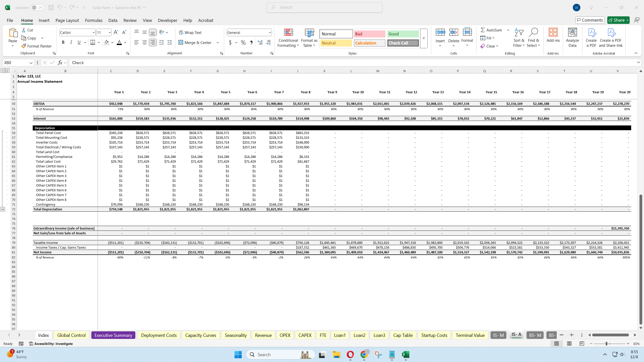Switch to the CAPEX sheet
The image size is (644, 362).
point(305,335)
